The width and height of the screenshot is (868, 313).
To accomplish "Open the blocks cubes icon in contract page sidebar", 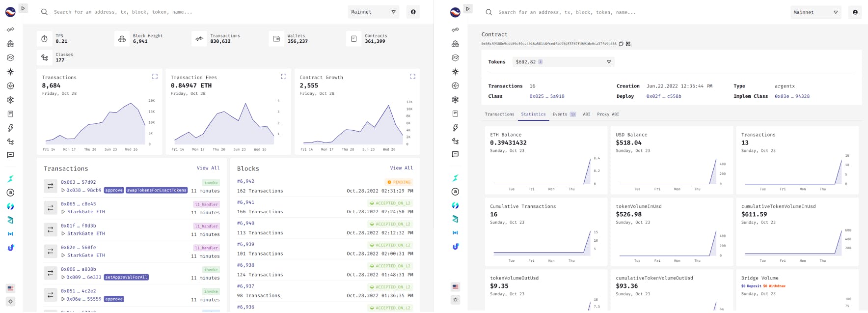I will click(x=455, y=44).
